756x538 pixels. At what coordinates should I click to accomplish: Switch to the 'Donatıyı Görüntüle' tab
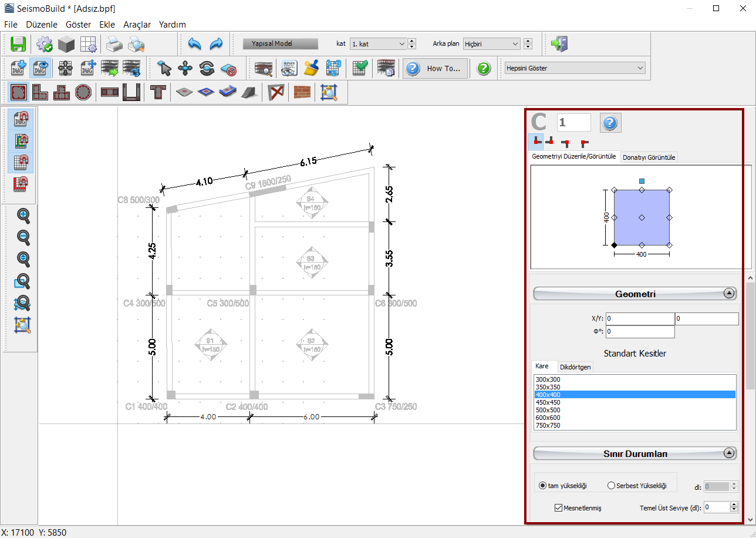tap(649, 157)
